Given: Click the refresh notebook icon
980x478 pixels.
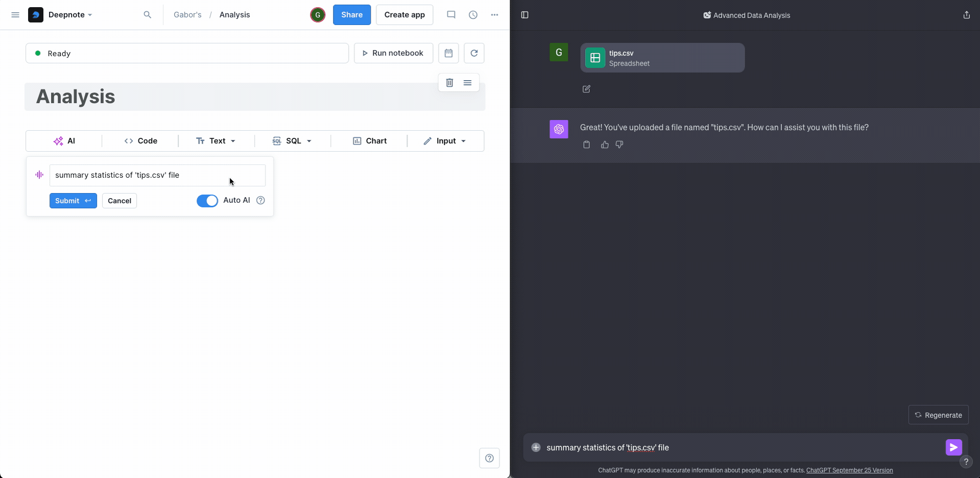Looking at the screenshot, I should pos(474,53).
